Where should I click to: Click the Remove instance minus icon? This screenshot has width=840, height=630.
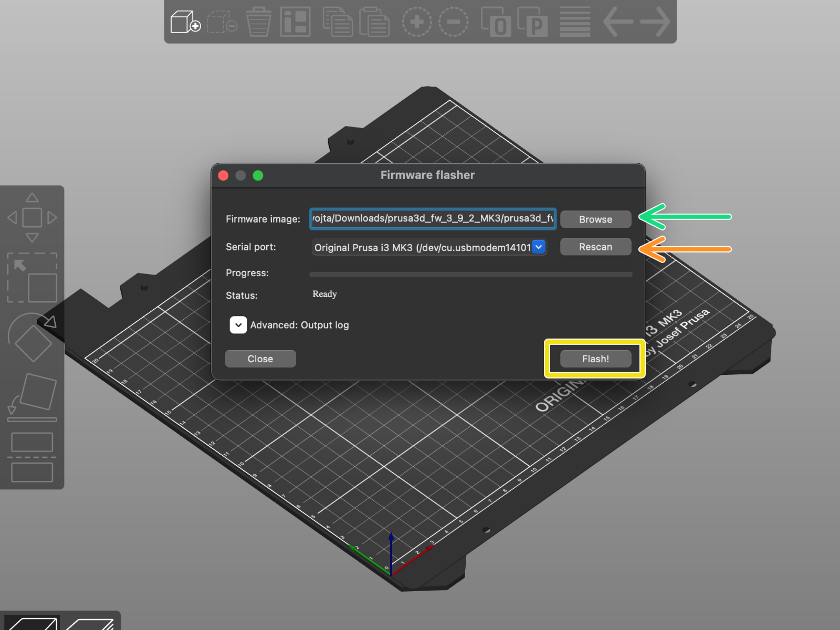pyautogui.click(x=454, y=22)
